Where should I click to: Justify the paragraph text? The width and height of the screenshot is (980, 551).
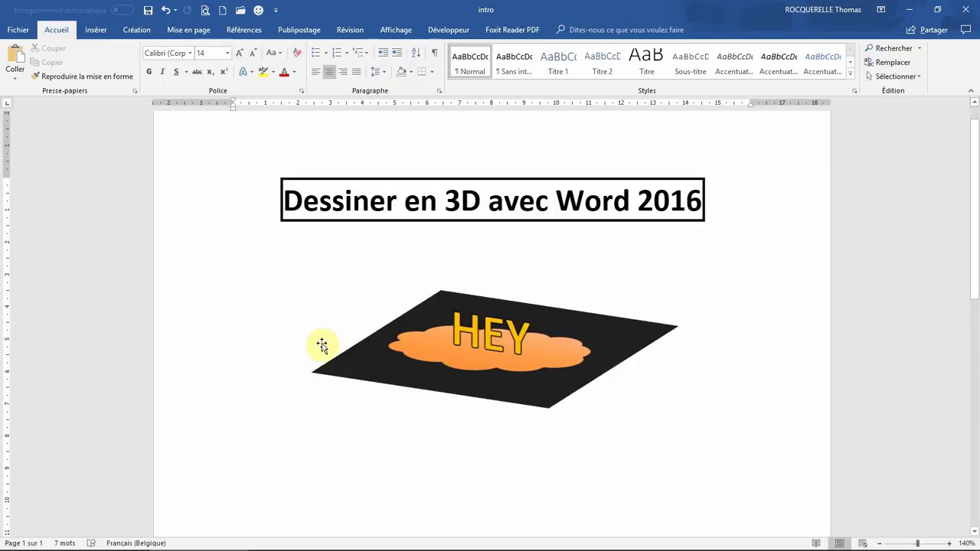pyautogui.click(x=357, y=72)
